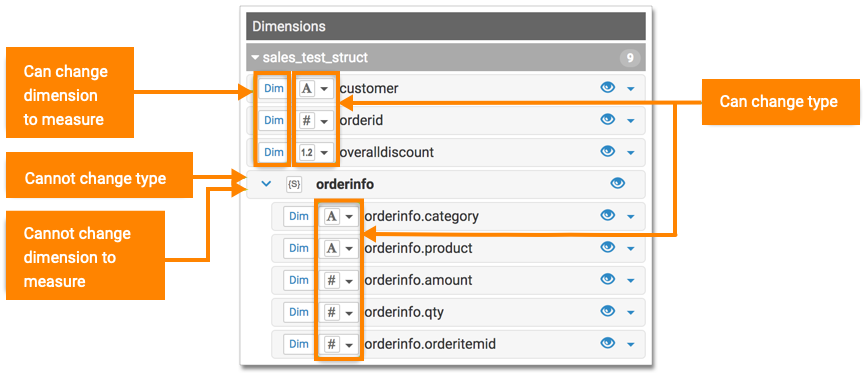This screenshot has height=375, width=865.
Task: Toggle visibility eye for customer field
Action: point(607,87)
